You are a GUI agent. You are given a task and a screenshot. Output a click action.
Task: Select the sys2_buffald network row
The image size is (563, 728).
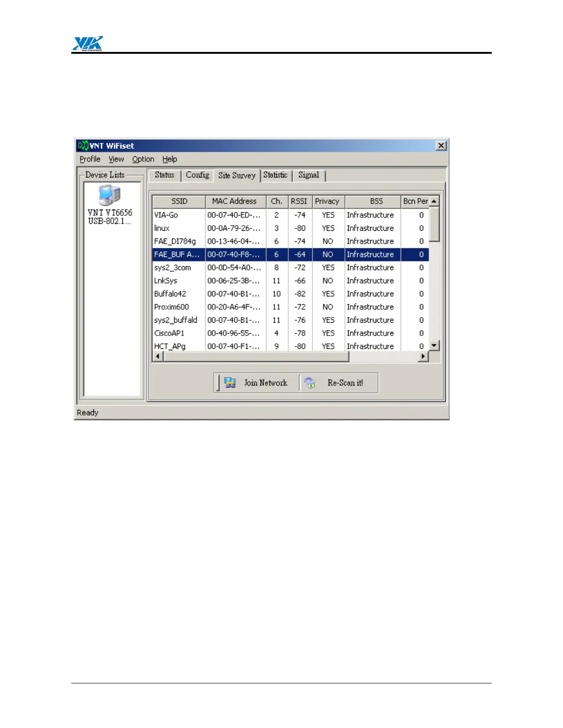pyautogui.click(x=291, y=320)
